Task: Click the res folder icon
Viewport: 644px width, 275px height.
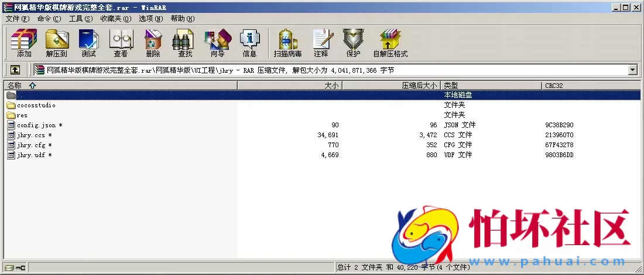Action: [11, 115]
